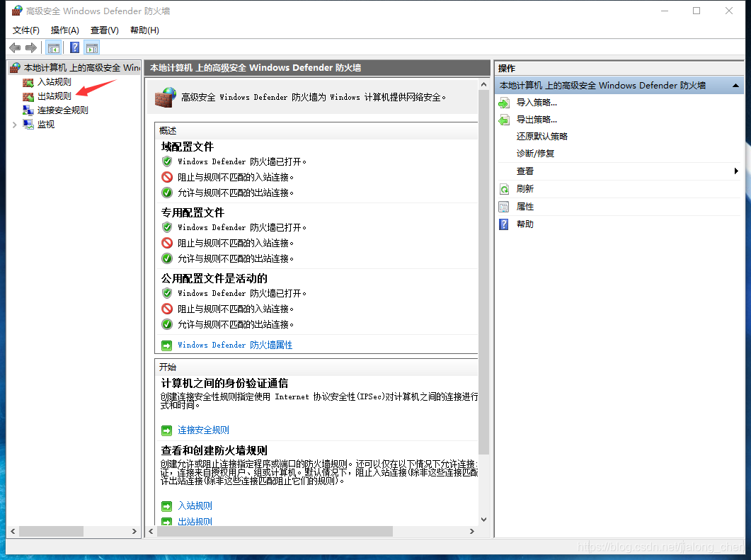Select 监视 in the left tree
The width and height of the screenshot is (751, 560).
[46, 125]
